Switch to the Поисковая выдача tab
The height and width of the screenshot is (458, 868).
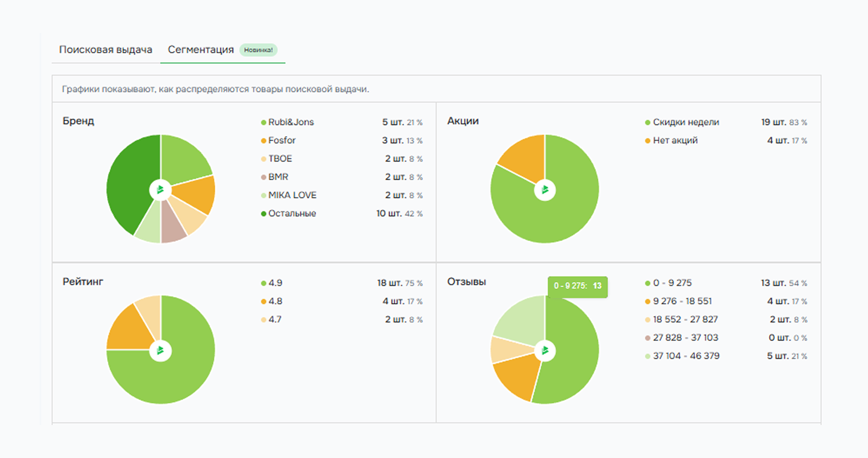pyautogui.click(x=106, y=50)
